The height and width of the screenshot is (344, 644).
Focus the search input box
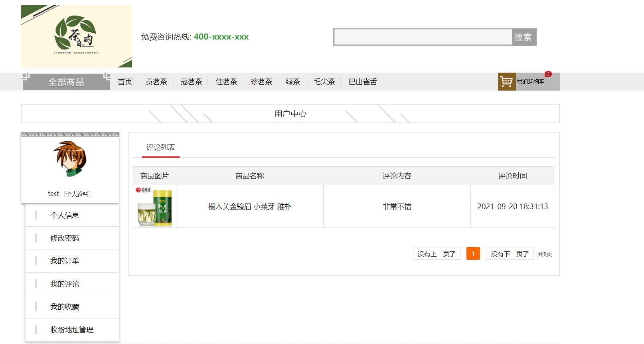423,37
